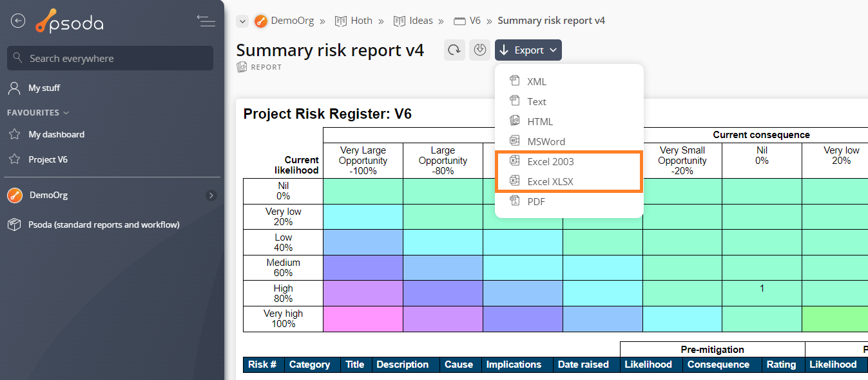This screenshot has height=380, width=868.
Task: Click the Psoda standard reports package icon
Action: pos(14,225)
